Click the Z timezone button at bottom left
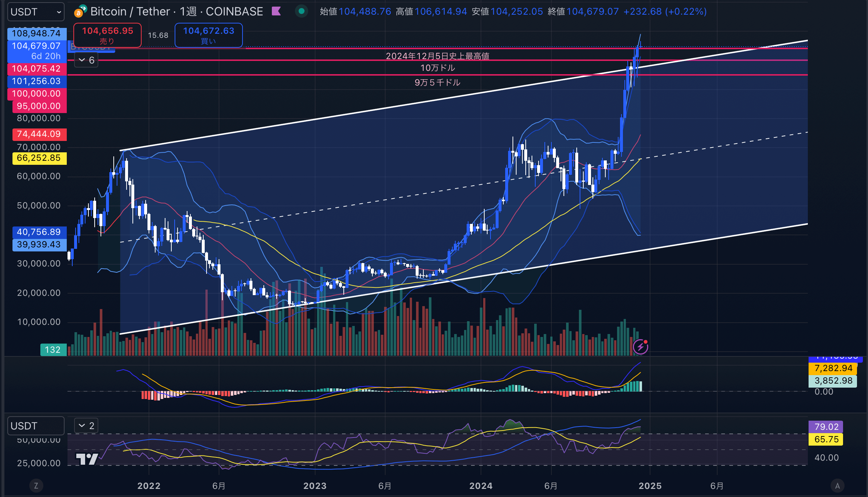The image size is (868, 497). (36, 486)
